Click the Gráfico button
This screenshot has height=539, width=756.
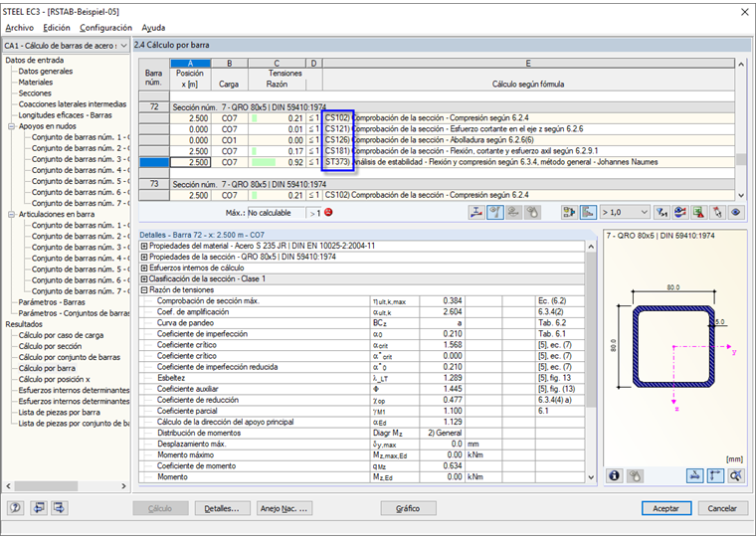(408, 508)
